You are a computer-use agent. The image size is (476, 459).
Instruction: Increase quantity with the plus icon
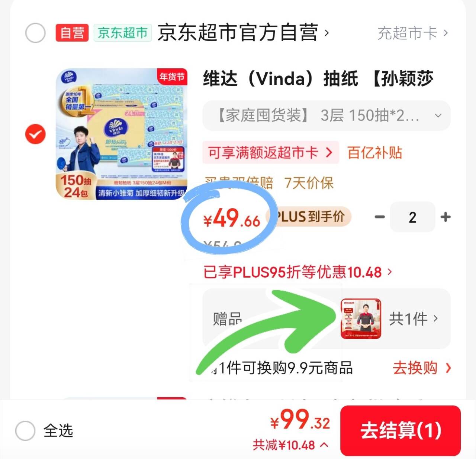point(446,217)
